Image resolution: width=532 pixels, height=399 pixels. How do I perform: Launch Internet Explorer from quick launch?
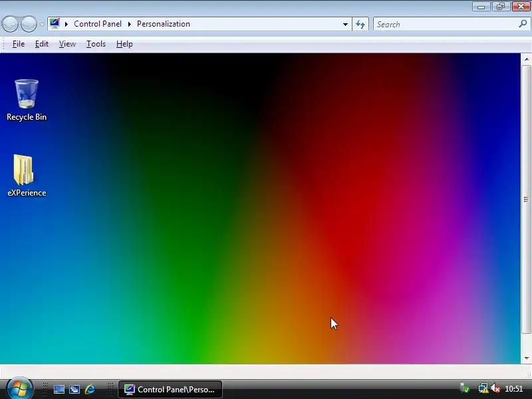pos(90,389)
